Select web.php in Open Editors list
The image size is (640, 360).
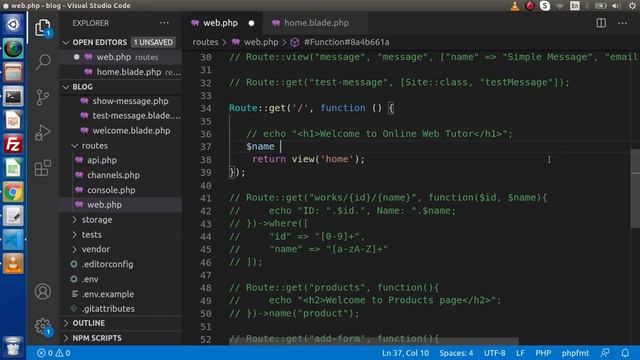(x=122, y=57)
